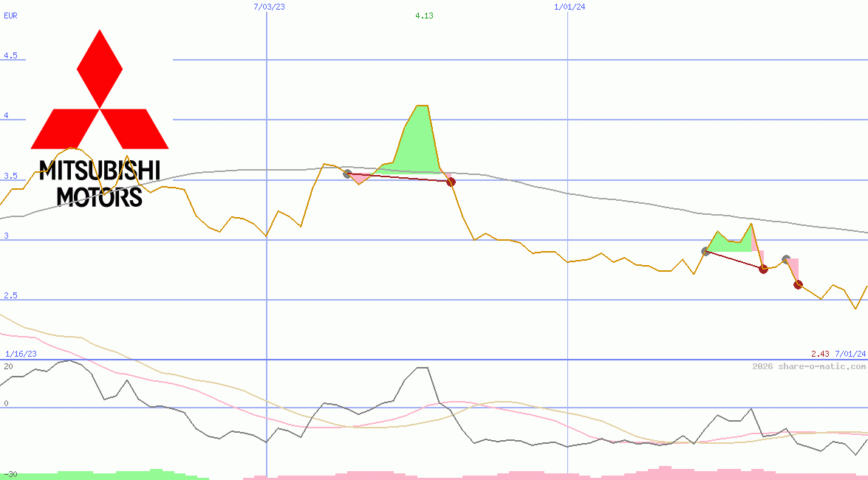The image size is (868, 480).
Task: Select the 4.13 peak value label
Action: click(423, 16)
